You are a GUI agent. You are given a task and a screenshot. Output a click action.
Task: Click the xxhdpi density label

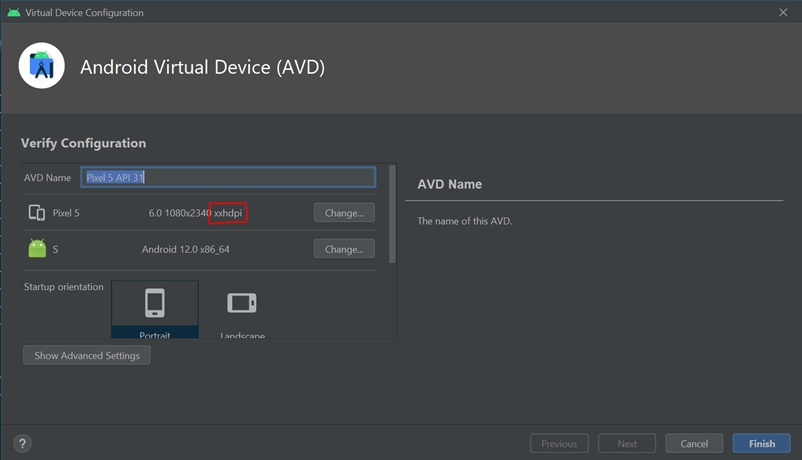[228, 213]
